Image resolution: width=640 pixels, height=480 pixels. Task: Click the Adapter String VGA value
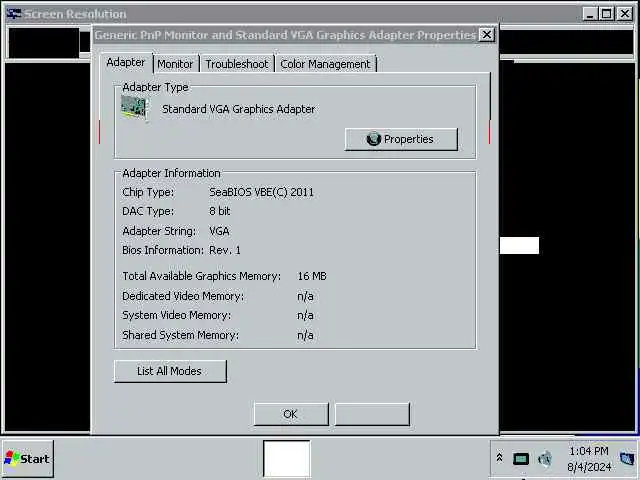coord(219,231)
